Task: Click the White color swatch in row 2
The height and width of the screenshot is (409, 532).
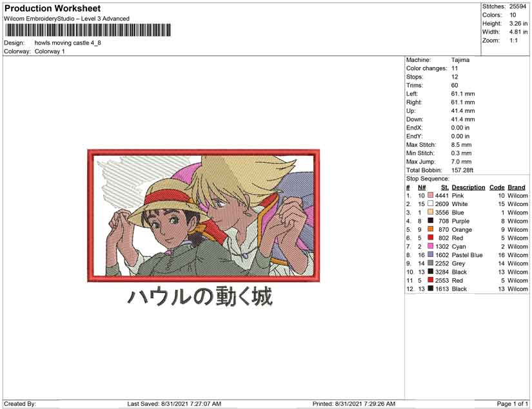Action: 431,204
